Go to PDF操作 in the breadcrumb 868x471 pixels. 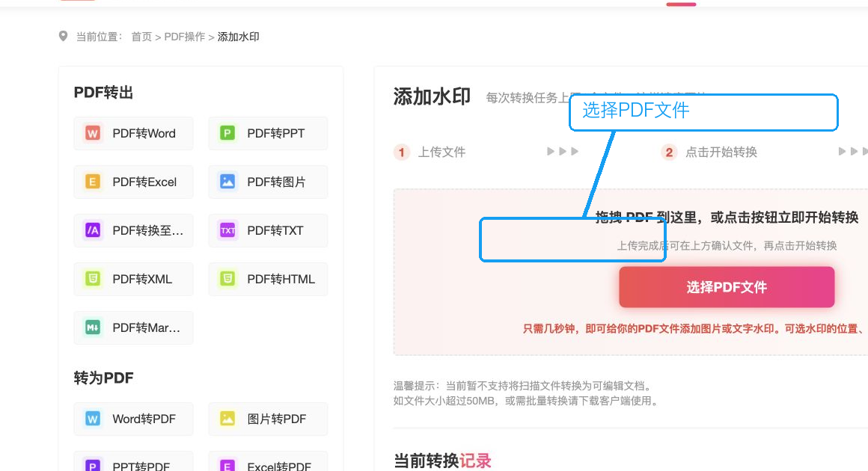pyautogui.click(x=184, y=37)
